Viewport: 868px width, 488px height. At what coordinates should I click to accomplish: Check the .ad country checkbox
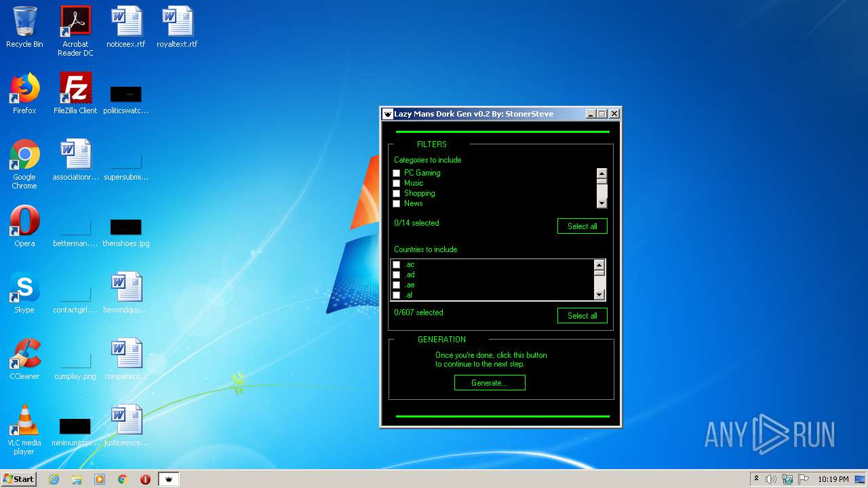coord(397,275)
